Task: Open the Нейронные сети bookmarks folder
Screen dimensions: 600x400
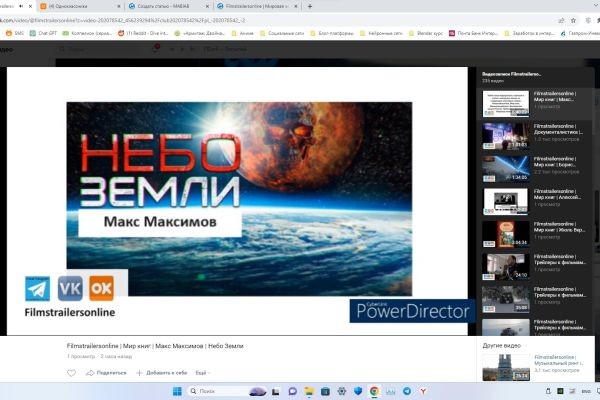Action: (381, 33)
